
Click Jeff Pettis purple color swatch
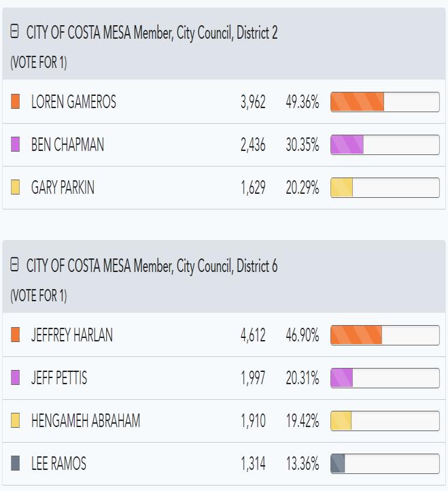[x=16, y=378]
